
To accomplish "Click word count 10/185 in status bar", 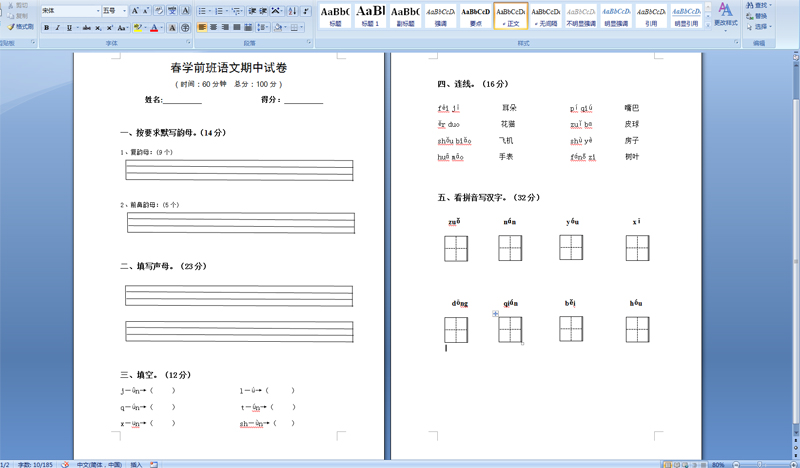I will pyautogui.click(x=35, y=464).
